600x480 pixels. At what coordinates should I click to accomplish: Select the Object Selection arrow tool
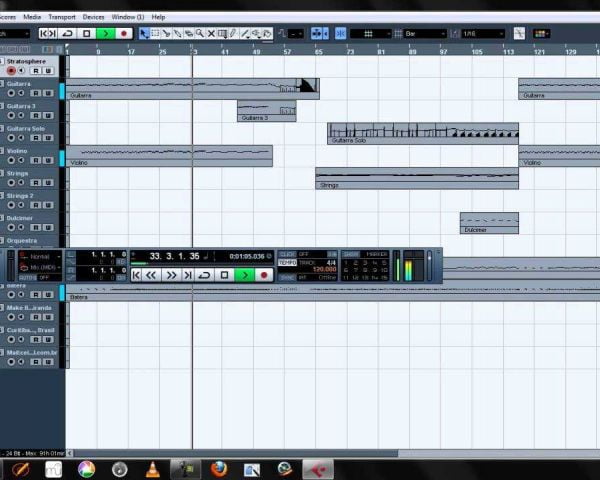coord(144,34)
